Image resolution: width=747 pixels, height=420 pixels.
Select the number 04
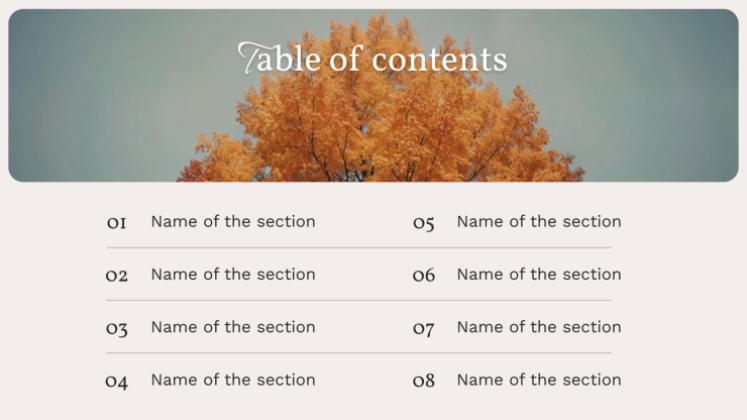[117, 381]
